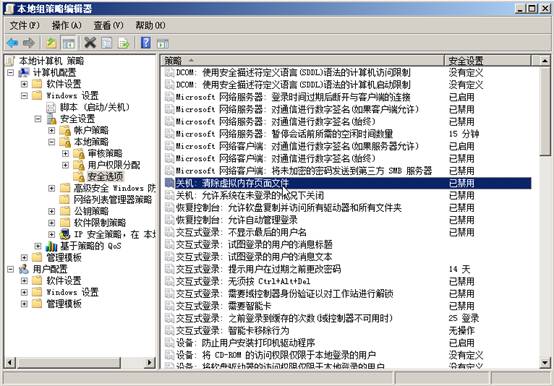Select 管理模板 under 计算机配置
Viewport: 554px width, 386px height.
point(64,257)
